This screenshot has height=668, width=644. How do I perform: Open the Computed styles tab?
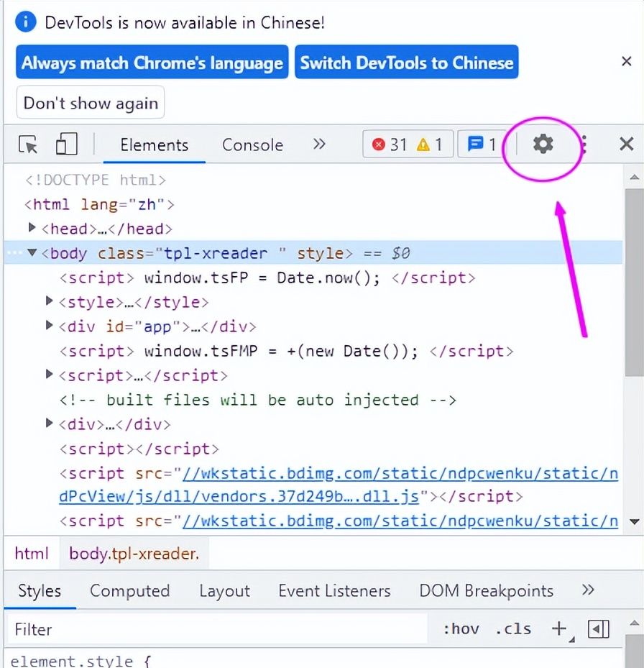pyautogui.click(x=129, y=591)
